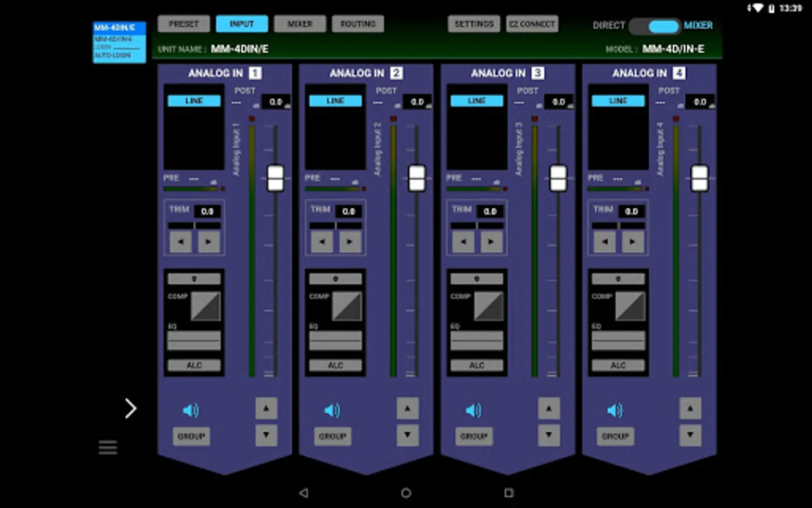Open Analog In 1 compressor curve
Image resolution: width=812 pixels, height=508 pixels.
(206, 306)
